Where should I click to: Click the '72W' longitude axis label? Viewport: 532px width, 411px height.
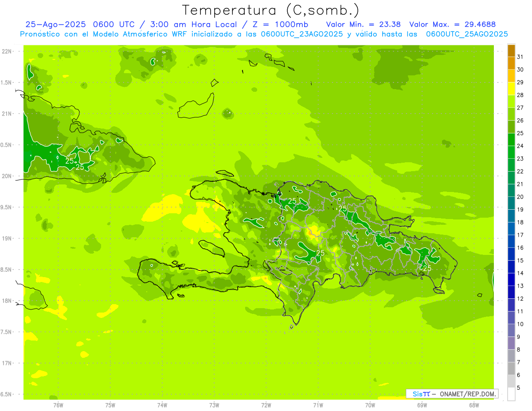point(266,405)
